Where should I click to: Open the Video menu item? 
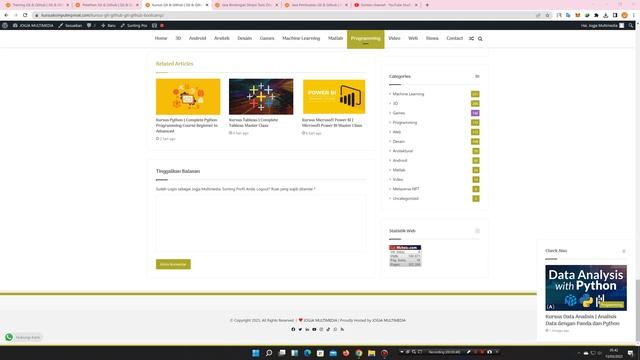[394, 38]
